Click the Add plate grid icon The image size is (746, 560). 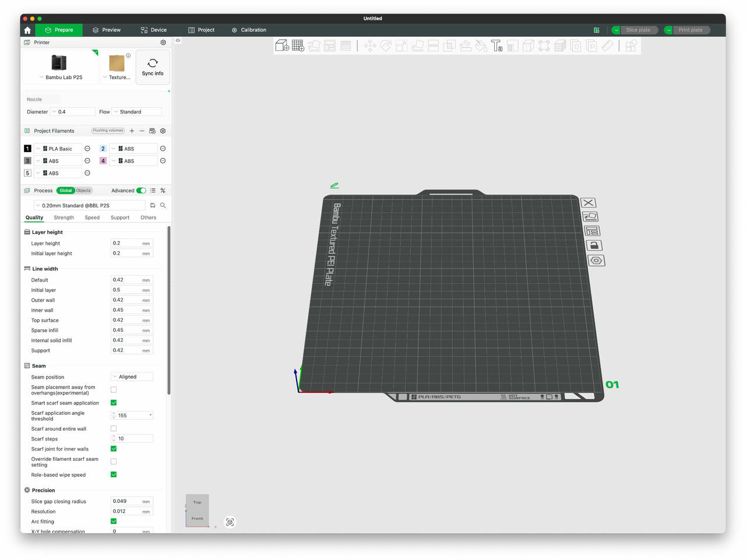pos(298,45)
